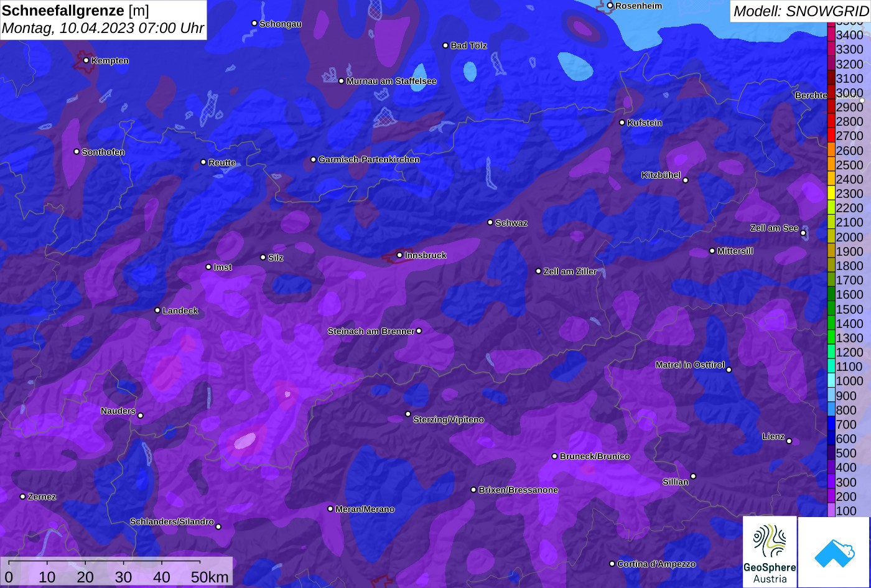Click the GeoSphere Austria logo
This screenshot has width=871, height=588.
[770, 552]
